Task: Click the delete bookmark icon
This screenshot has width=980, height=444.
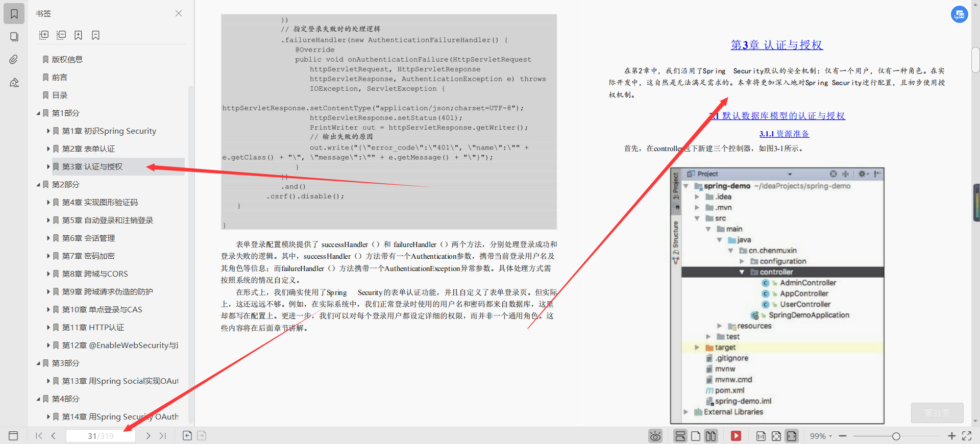Action: click(95, 35)
